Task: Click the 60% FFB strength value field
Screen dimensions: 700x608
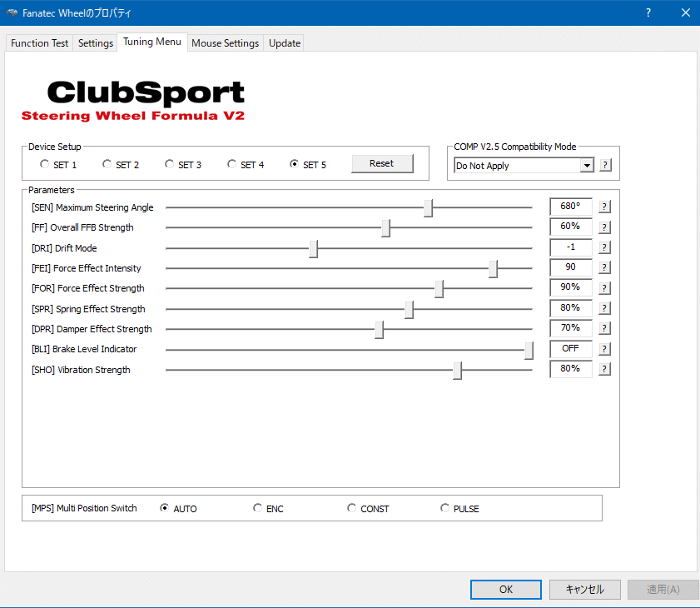Action: point(570,227)
